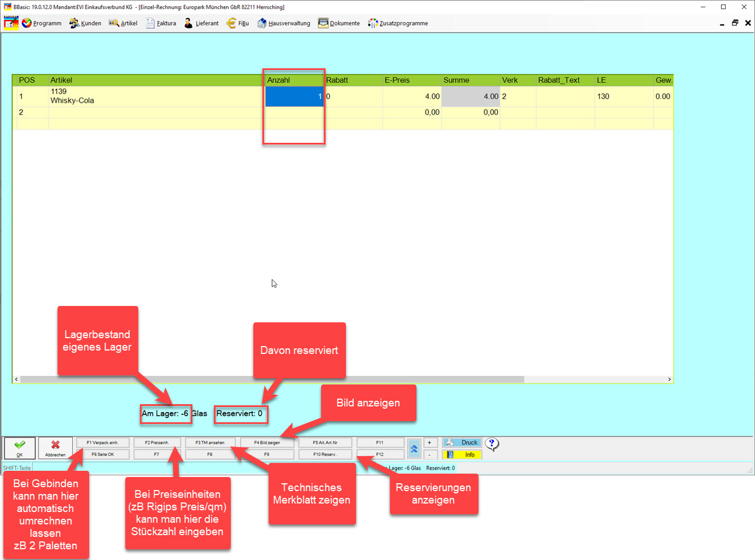
Task: Click the double up-arrow expand button
Action: pyautogui.click(x=414, y=449)
